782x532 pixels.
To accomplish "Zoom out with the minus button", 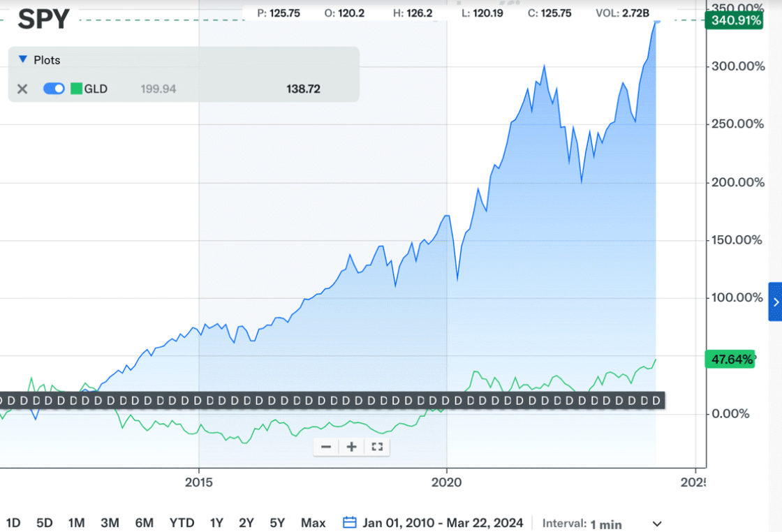I will point(326,447).
